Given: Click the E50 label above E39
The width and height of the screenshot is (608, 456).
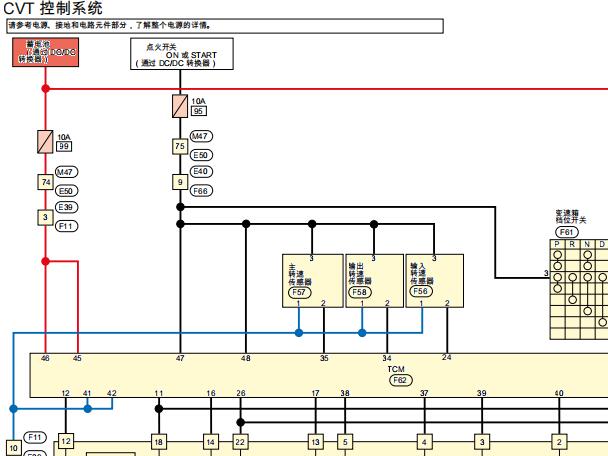Looking at the screenshot, I should [66, 191].
